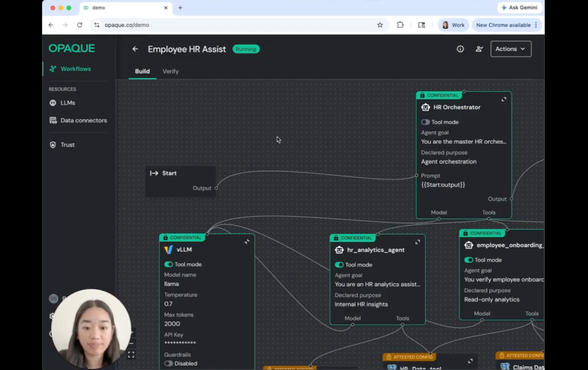Toggle Tool mode on employee_onboarding node
The image size is (588, 370).
coord(469,260)
